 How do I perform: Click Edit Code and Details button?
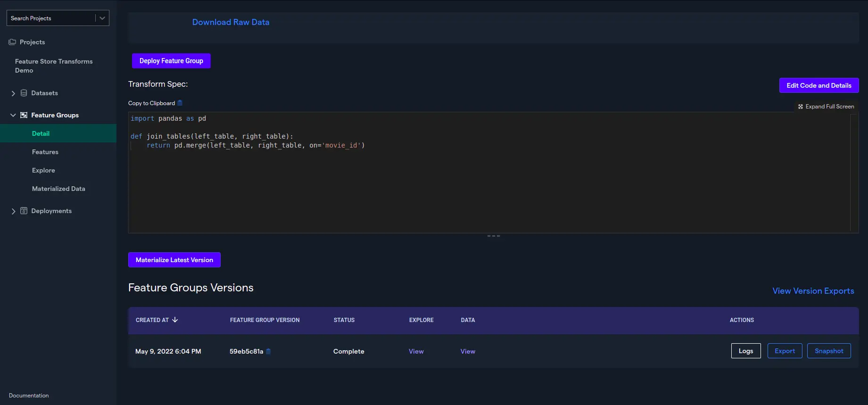[x=819, y=85]
